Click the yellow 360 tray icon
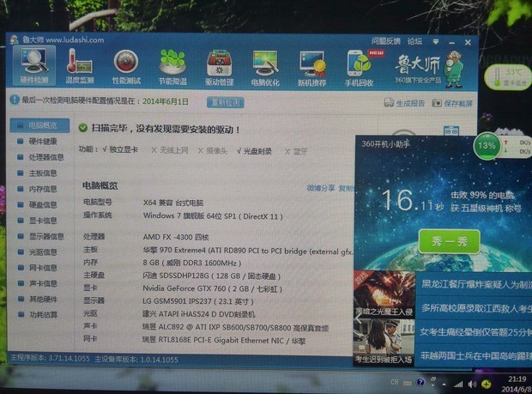 [487, 385]
